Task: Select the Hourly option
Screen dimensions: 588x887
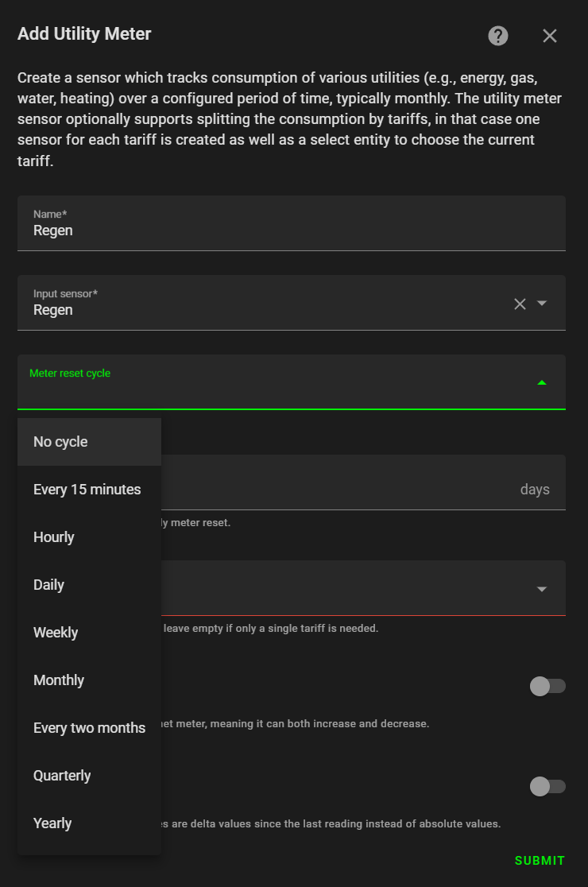Action: [89, 536]
